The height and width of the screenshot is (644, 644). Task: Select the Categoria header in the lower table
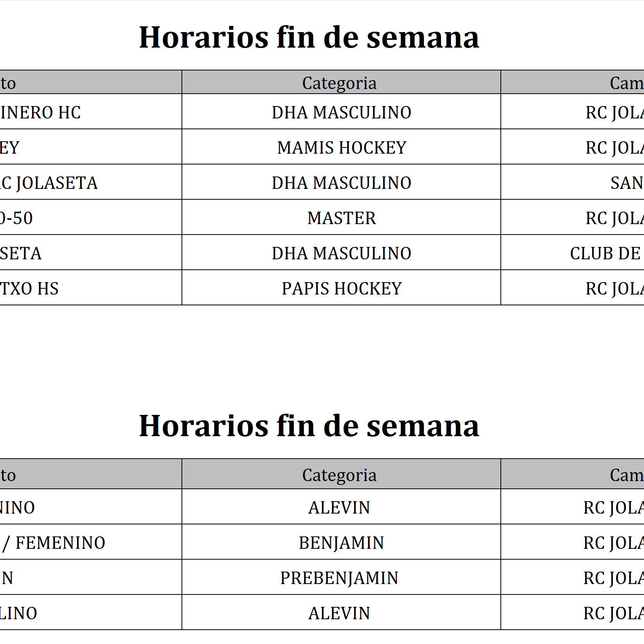(x=339, y=475)
